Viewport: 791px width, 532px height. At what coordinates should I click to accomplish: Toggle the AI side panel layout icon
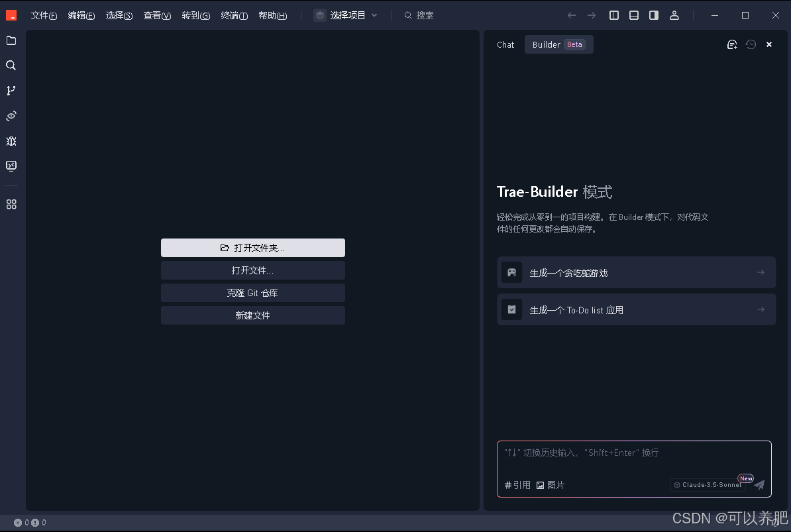[x=654, y=16]
